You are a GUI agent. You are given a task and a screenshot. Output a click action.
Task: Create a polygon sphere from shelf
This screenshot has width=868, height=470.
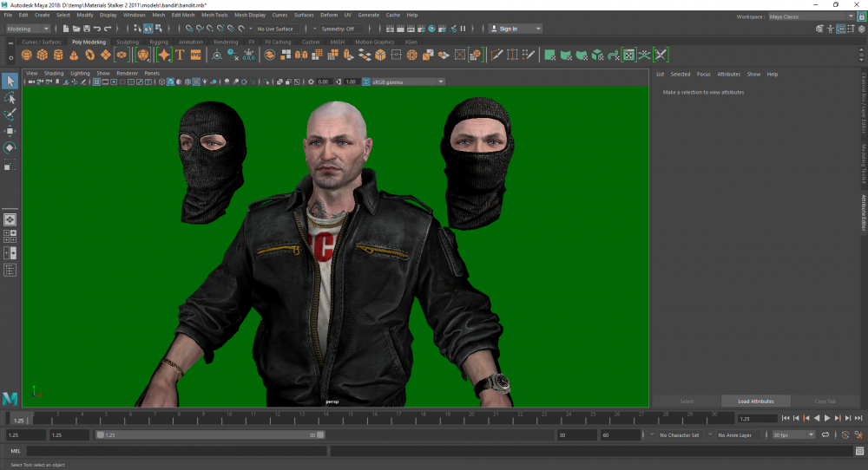click(27, 55)
